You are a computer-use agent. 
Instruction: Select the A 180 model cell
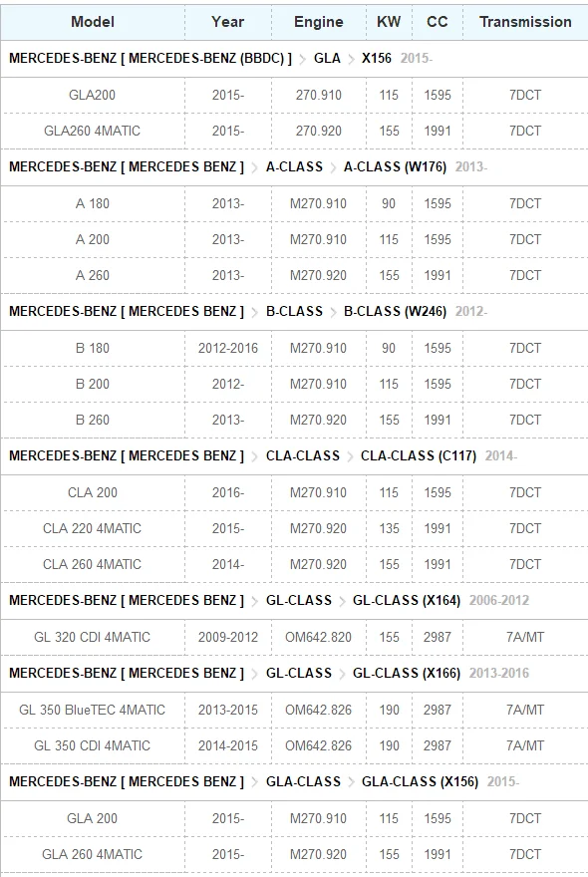pos(93,203)
